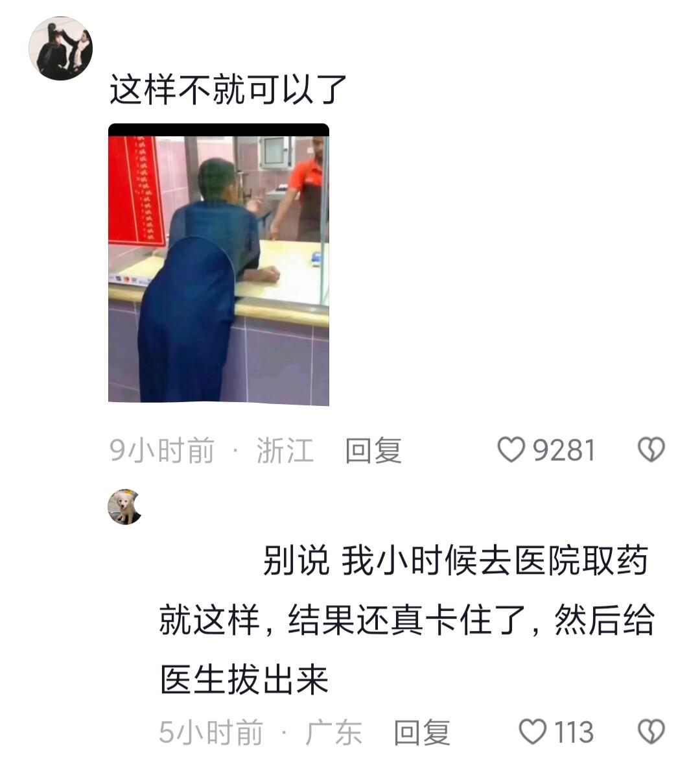Tap the 5小时前 timestamp

(x=211, y=732)
